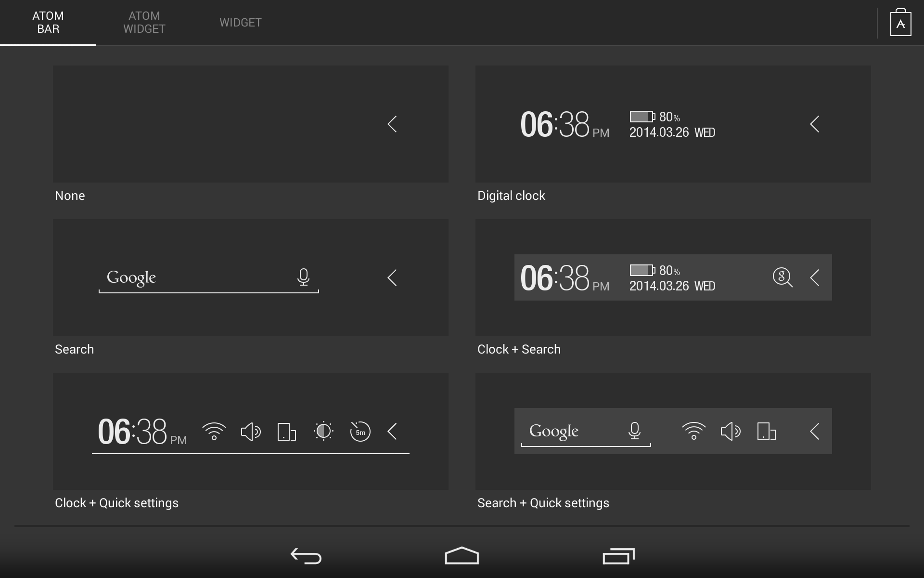The width and height of the screenshot is (924, 578).
Task: Tap Wi-Fi icon in Search + Quick settings
Action: [x=694, y=431]
